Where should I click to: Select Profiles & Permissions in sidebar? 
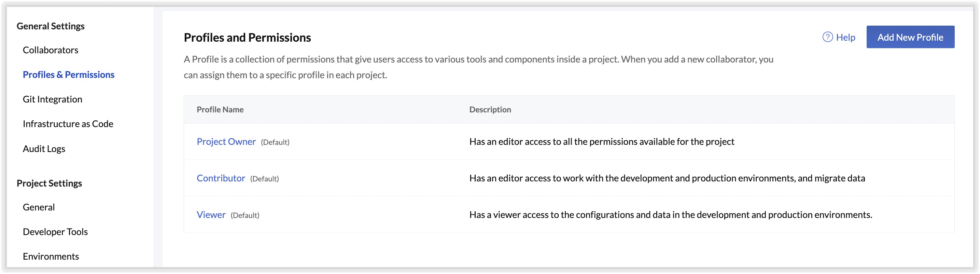point(69,74)
